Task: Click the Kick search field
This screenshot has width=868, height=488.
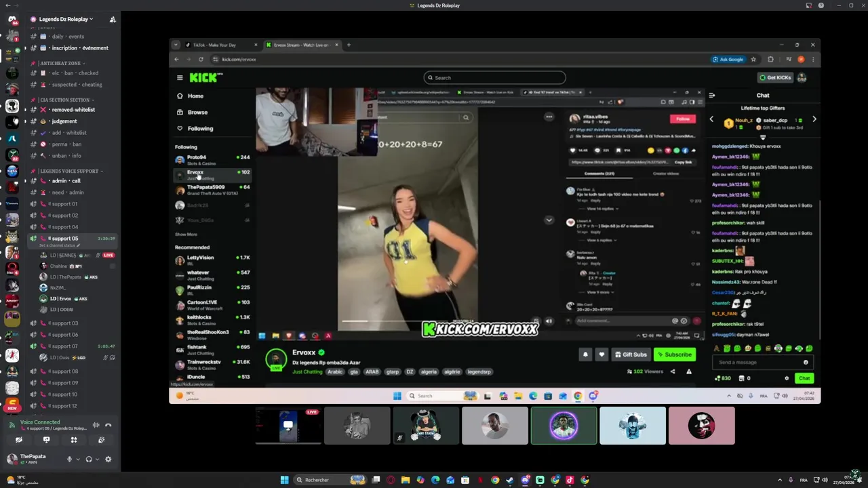Action: (x=495, y=77)
